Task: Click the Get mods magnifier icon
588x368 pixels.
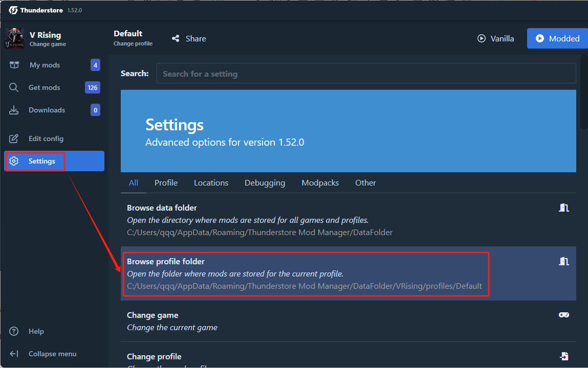Action: click(14, 87)
